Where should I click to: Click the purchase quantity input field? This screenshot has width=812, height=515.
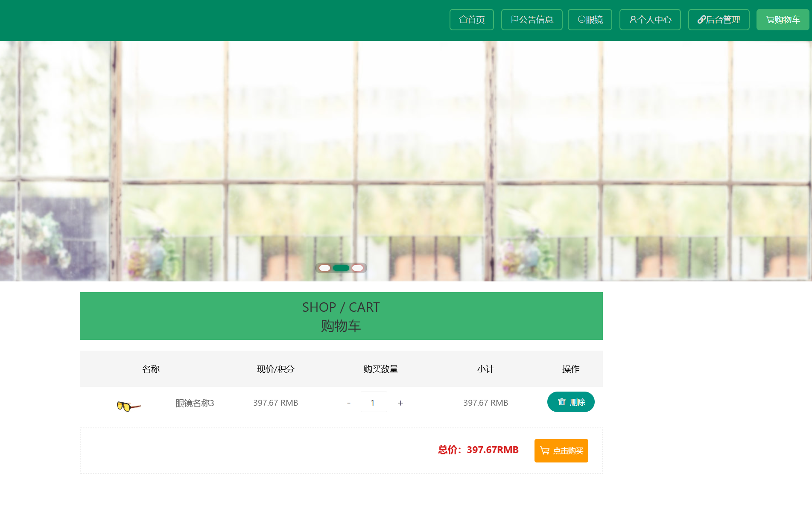(x=374, y=402)
